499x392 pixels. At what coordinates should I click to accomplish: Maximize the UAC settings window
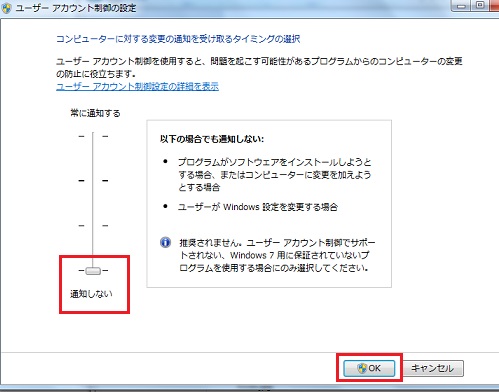(x=480, y=6)
